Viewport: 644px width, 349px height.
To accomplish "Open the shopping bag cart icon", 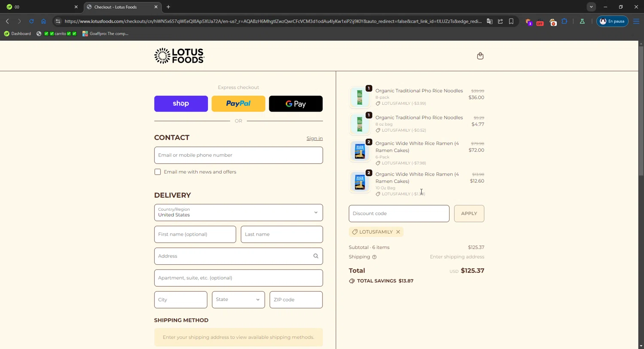I will point(480,56).
